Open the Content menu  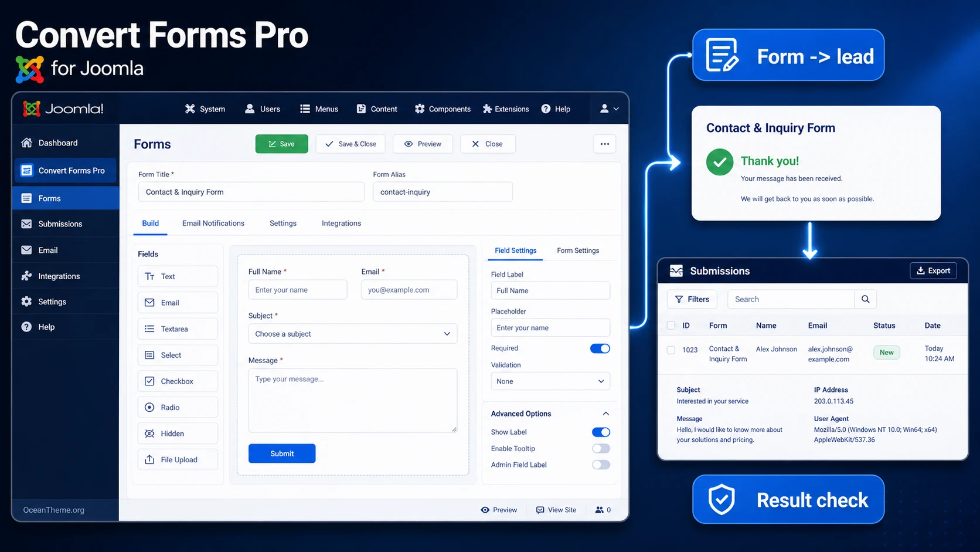tap(377, 109)
